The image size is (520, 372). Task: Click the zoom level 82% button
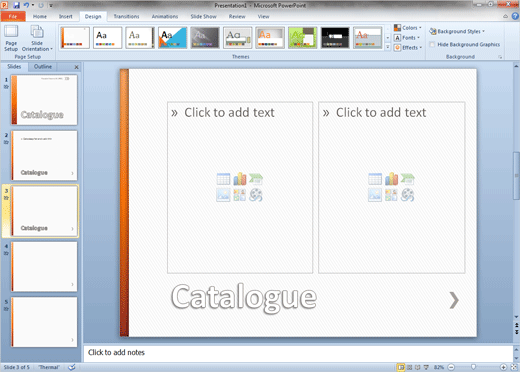pos(439,367)
